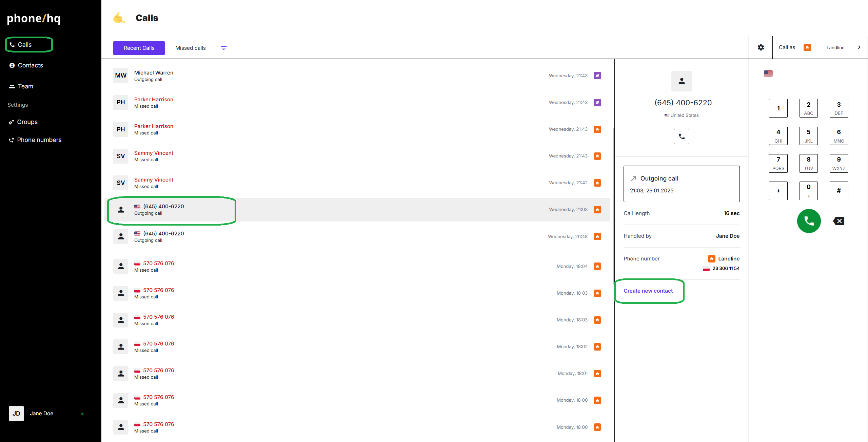Open the call list filter icon
Image resolution: width=868 pixels, height=442 pixels.
(x=224, y=48)
